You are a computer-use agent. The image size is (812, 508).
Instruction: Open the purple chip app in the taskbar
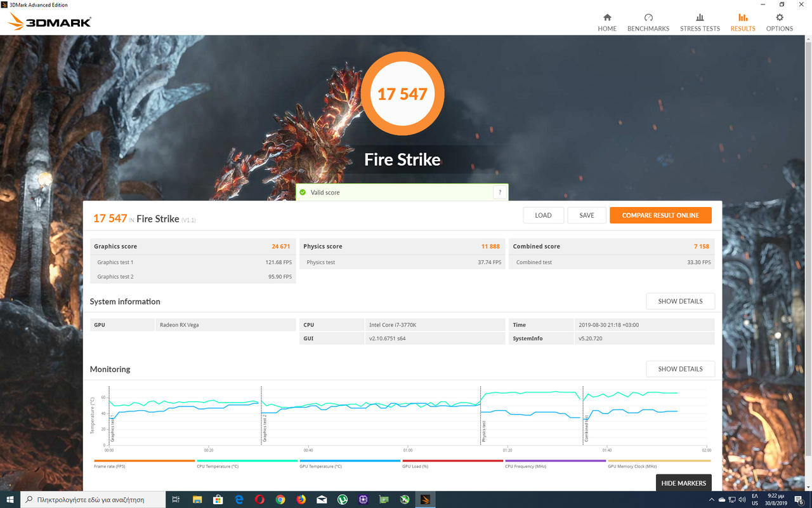click(x=363, y=500)
